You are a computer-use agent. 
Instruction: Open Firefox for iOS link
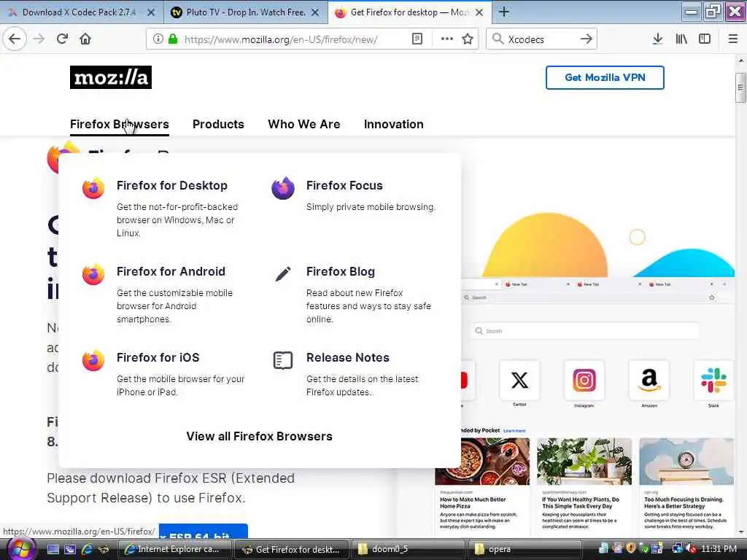tap(158, 357)
